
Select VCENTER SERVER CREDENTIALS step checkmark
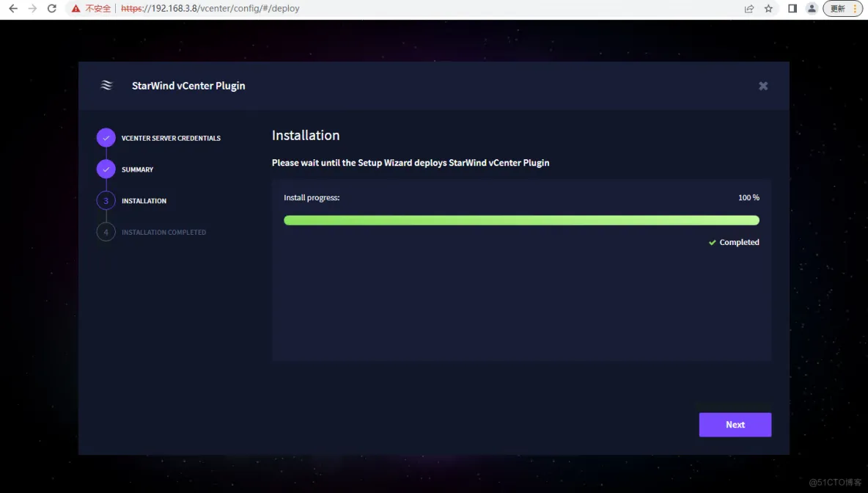(106, 138)
